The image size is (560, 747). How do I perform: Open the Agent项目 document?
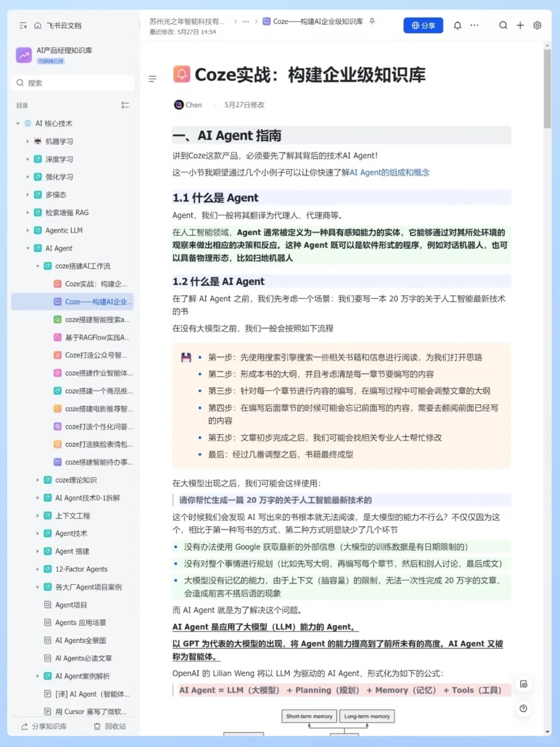[71, 605]
